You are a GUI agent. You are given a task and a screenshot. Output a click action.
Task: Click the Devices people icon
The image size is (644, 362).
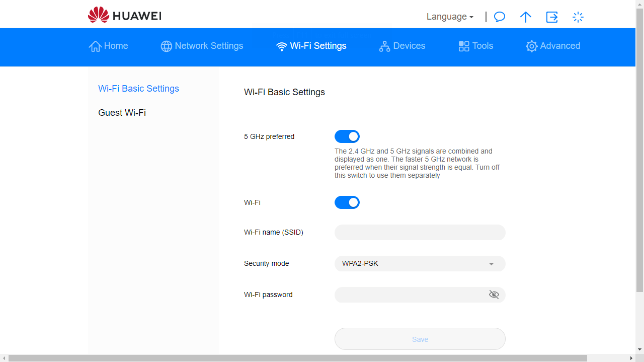[x=385, y=46]
